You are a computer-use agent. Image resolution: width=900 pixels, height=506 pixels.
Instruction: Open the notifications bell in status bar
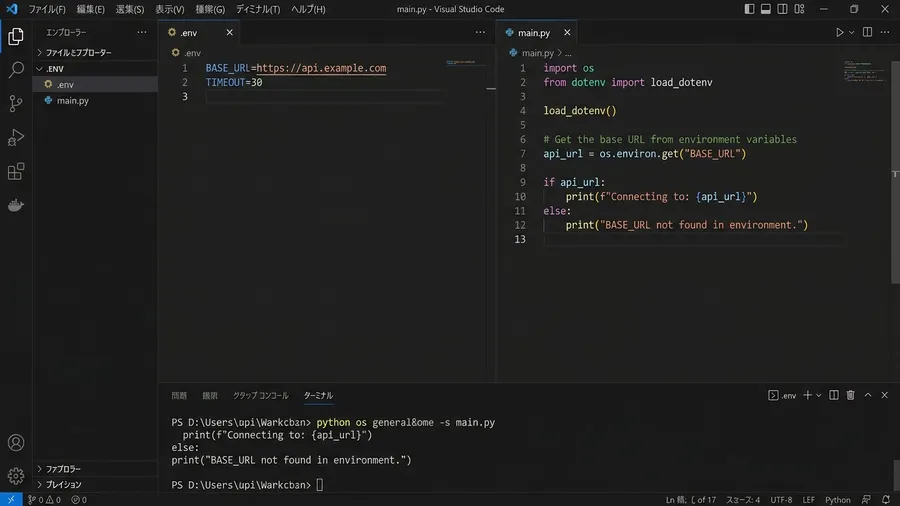tap(886, 500)
